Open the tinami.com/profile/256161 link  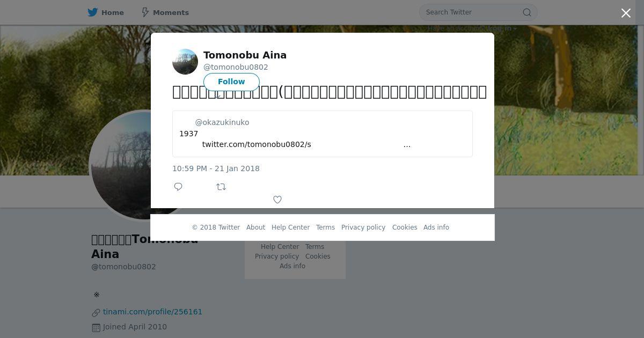(152, 312)
